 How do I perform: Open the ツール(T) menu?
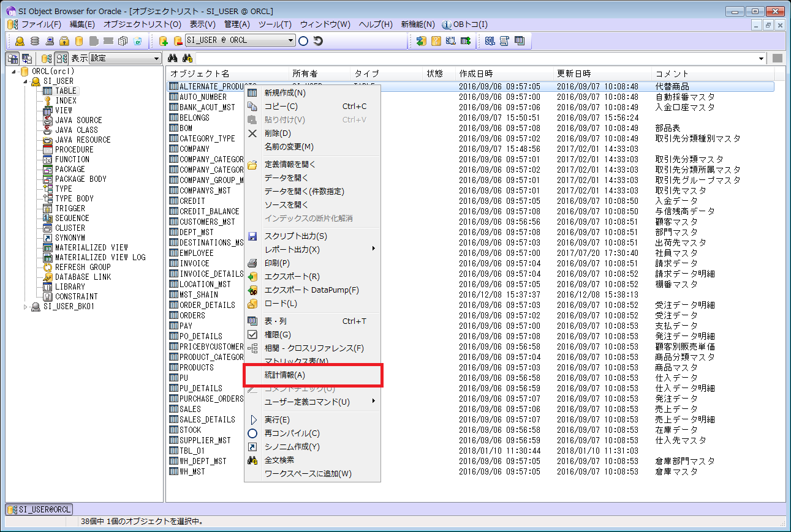(x=274, y=24)
